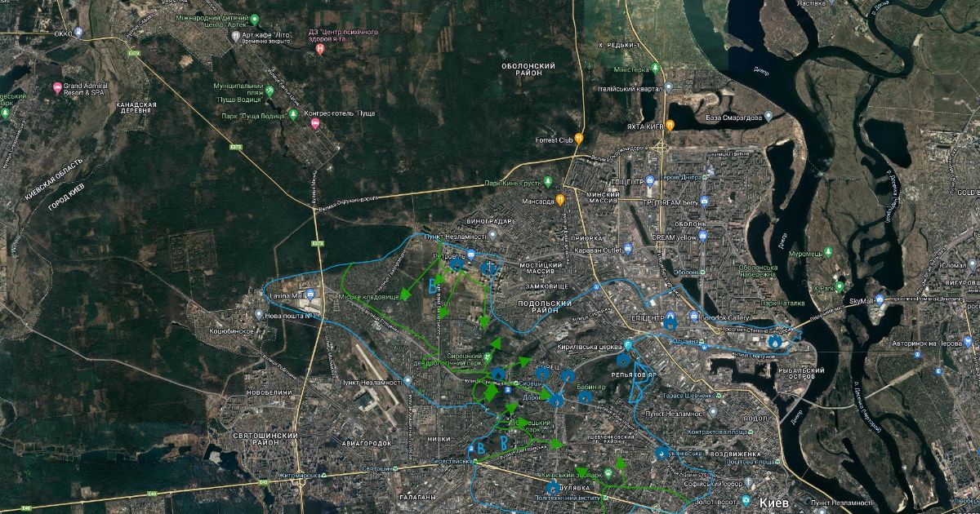Select the Нова пошта location marker

259,315
